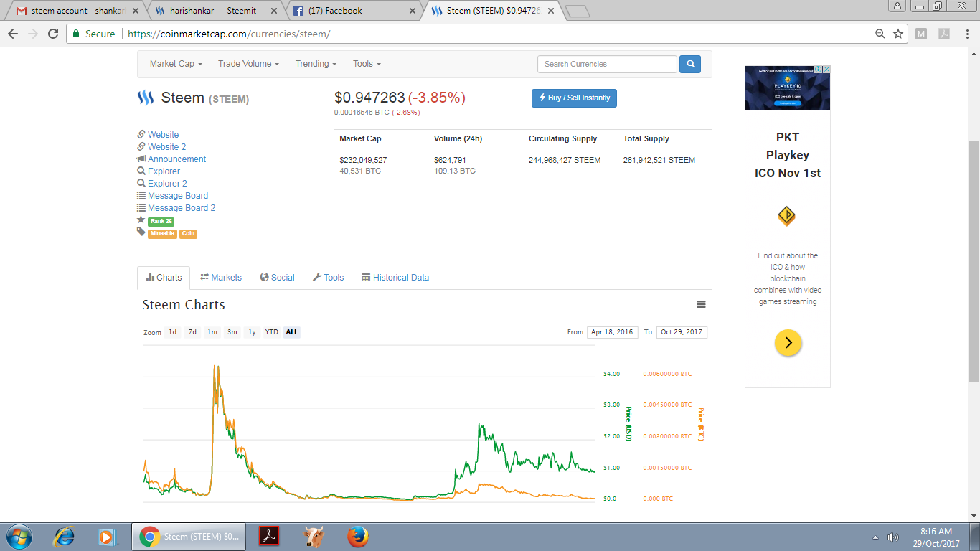The height and width of the screenshot is (551, 980).
Task: Click the To date field Oct 29, 2017
Action: coord(682,332)
